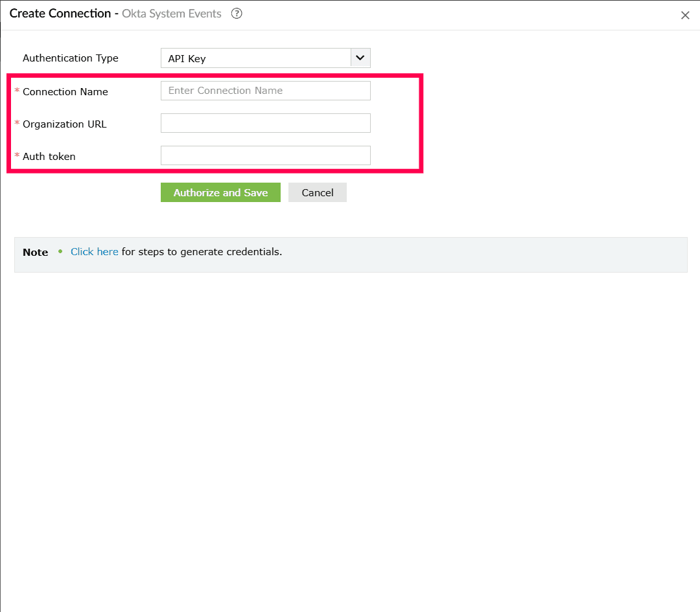Select the Okta System Events title text
This screenshot has height=612, width=700.
coord(171,14)
